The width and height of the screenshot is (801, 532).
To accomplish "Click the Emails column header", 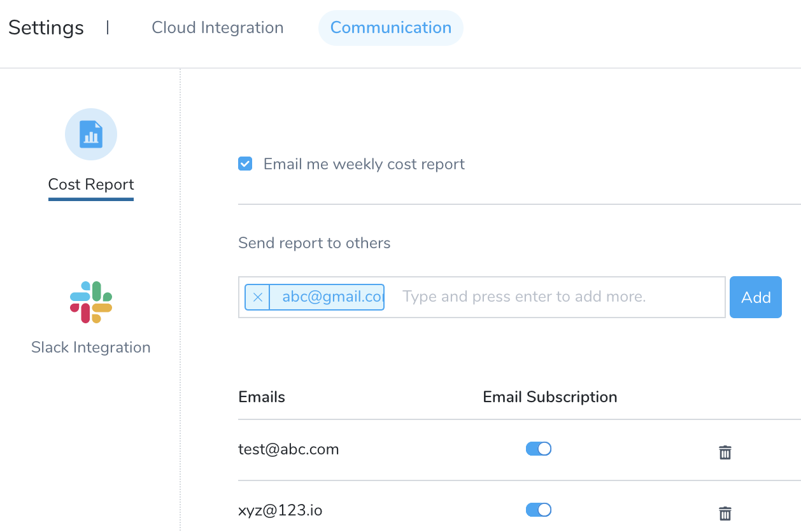I will [x=262, y=397].
